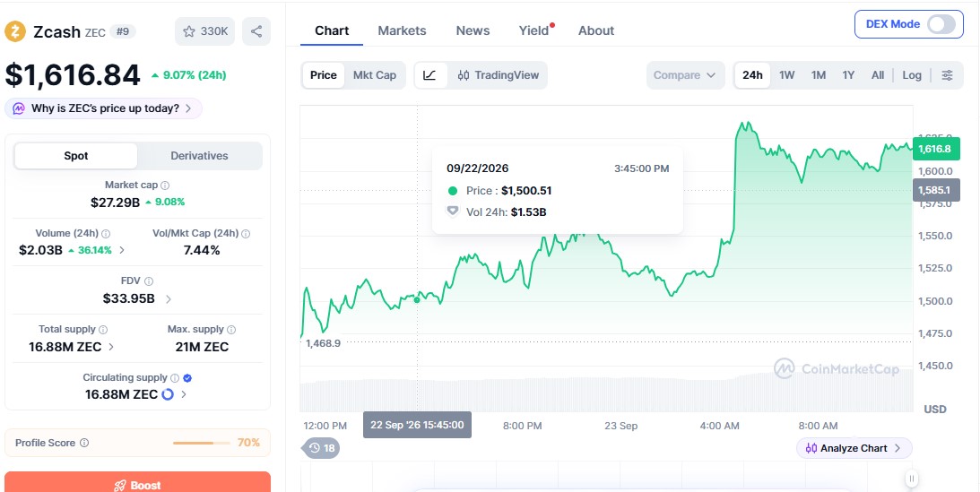This screenshot has height=492, width=980.
Task: Switch to TradingView candlestick chart
Action: click(x=499, y=75)
